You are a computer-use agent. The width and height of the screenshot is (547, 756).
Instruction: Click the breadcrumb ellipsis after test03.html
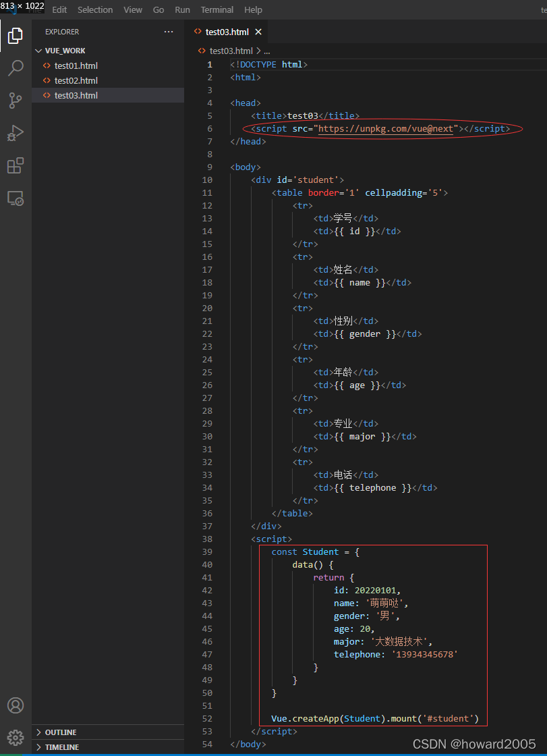[x=267, y=51]
